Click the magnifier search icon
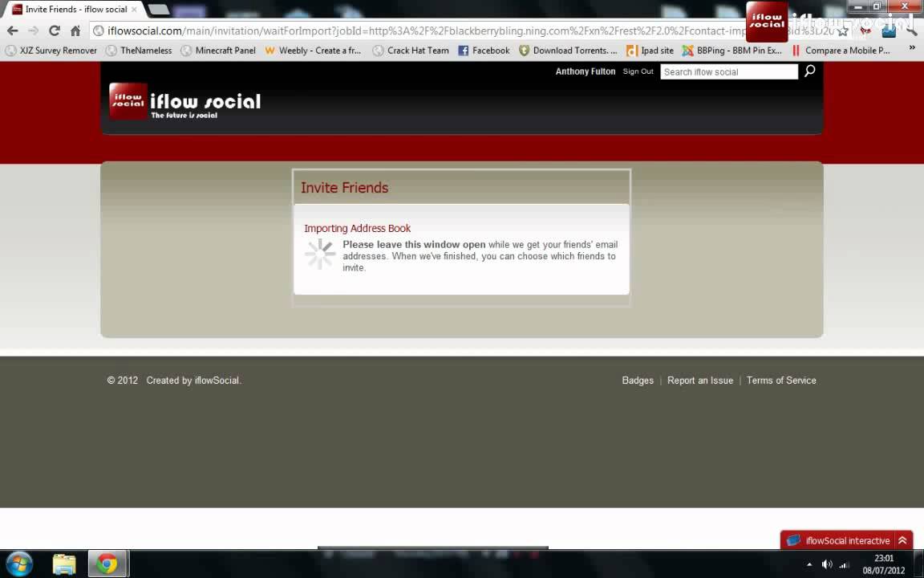The height and width of the screenshot is (578, 924). pos(809,71)
